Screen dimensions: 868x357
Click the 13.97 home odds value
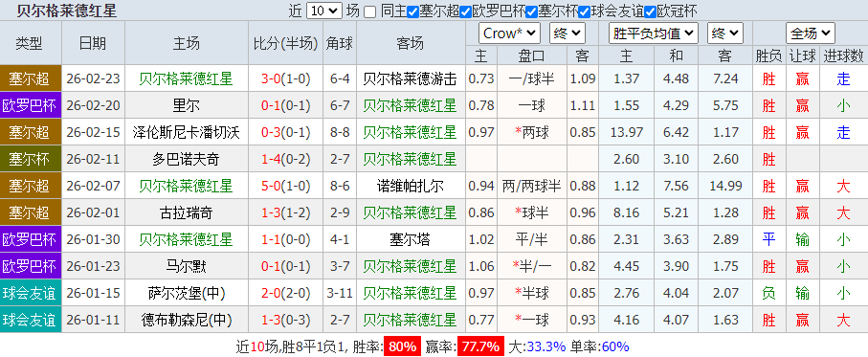(626, 132)
